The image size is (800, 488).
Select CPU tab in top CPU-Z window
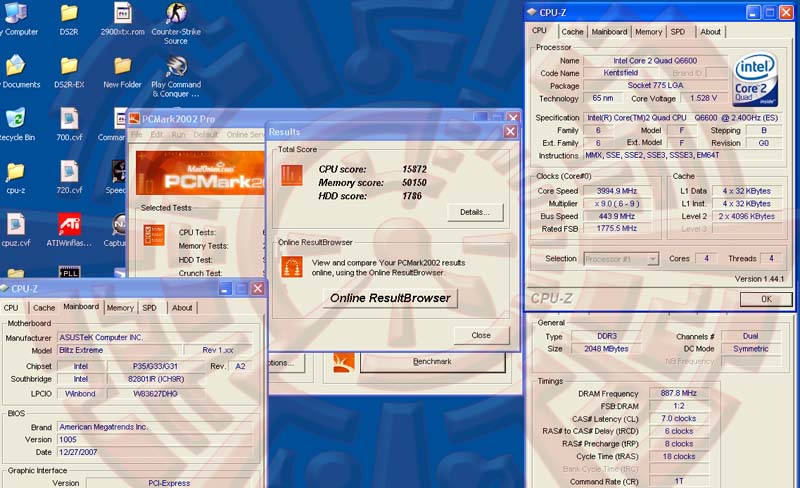pyautogui.click(x=539, y=31)
